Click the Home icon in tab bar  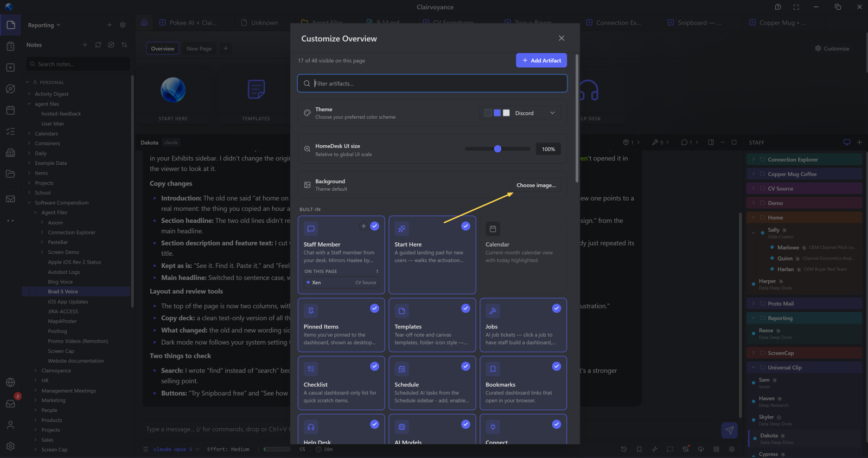point(144,23)
